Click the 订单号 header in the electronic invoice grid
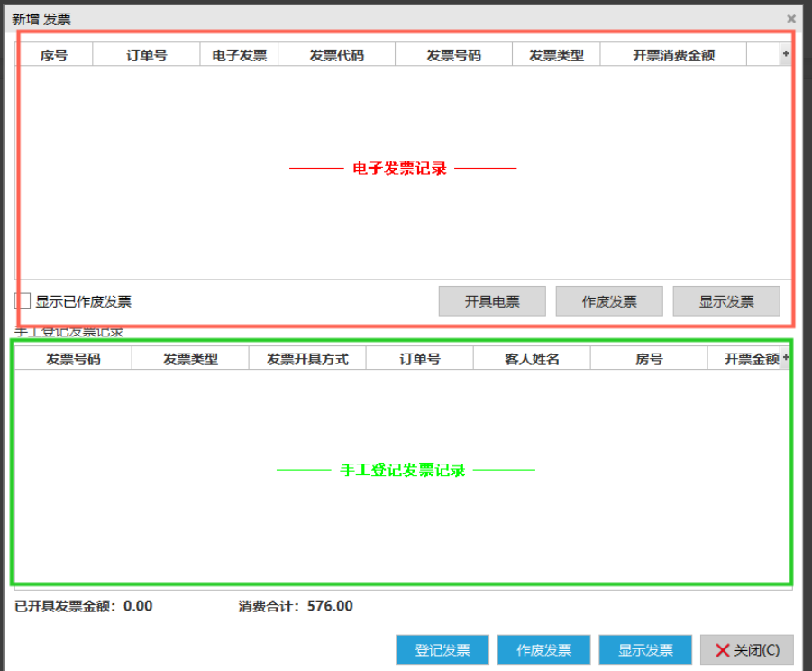 [x=146, y=55]
